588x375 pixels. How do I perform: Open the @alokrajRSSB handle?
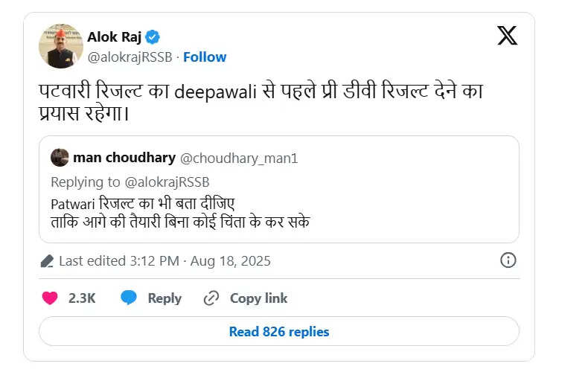pyautogui.click(x=130, y=57)
